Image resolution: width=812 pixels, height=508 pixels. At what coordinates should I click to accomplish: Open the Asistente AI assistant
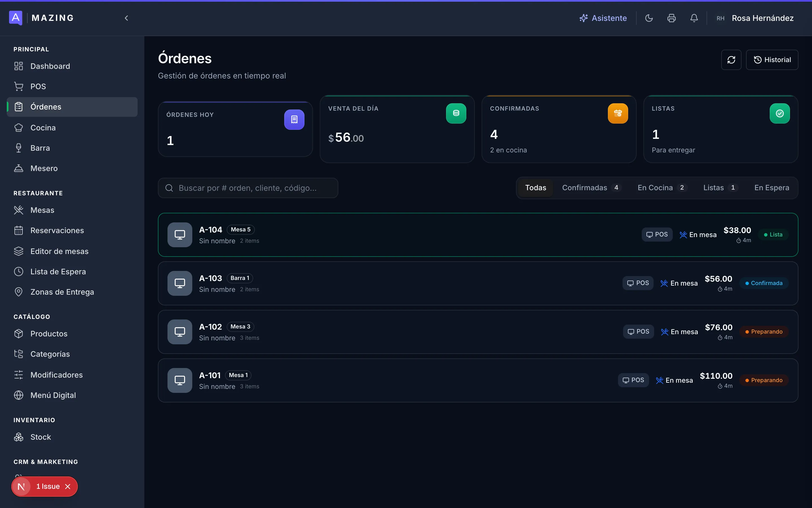(603, 18)
